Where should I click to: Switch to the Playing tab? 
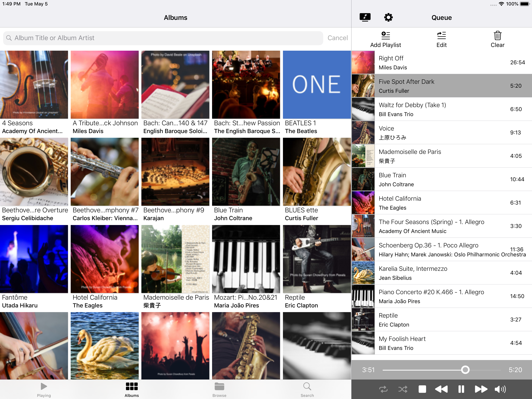tap(44, 390)
